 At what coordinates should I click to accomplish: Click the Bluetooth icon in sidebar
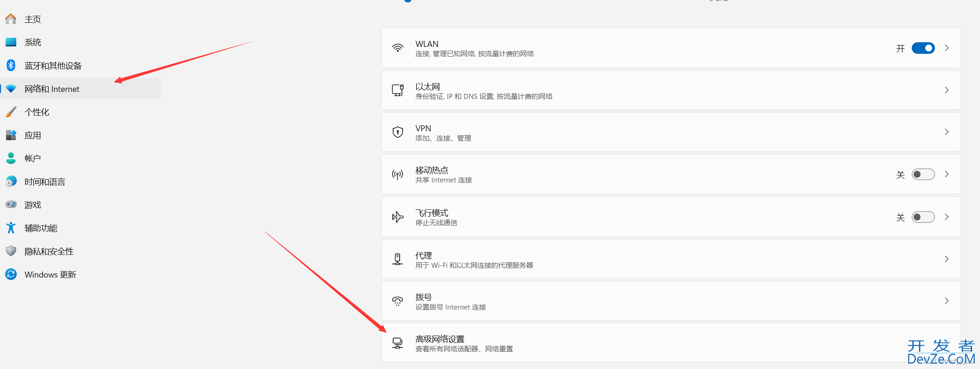click(x=11, y=65)
